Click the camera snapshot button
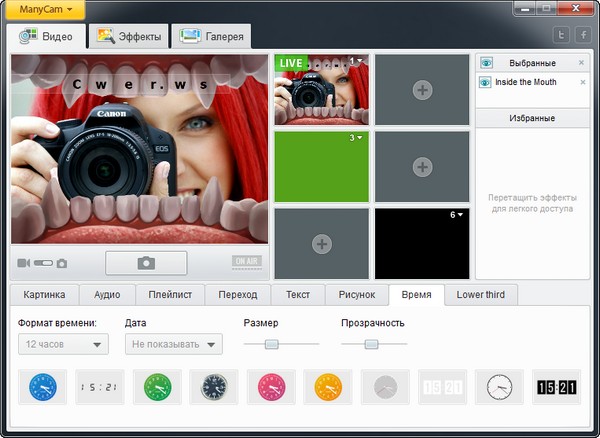Viewport: 600px width, 438px height. (146, 263)
